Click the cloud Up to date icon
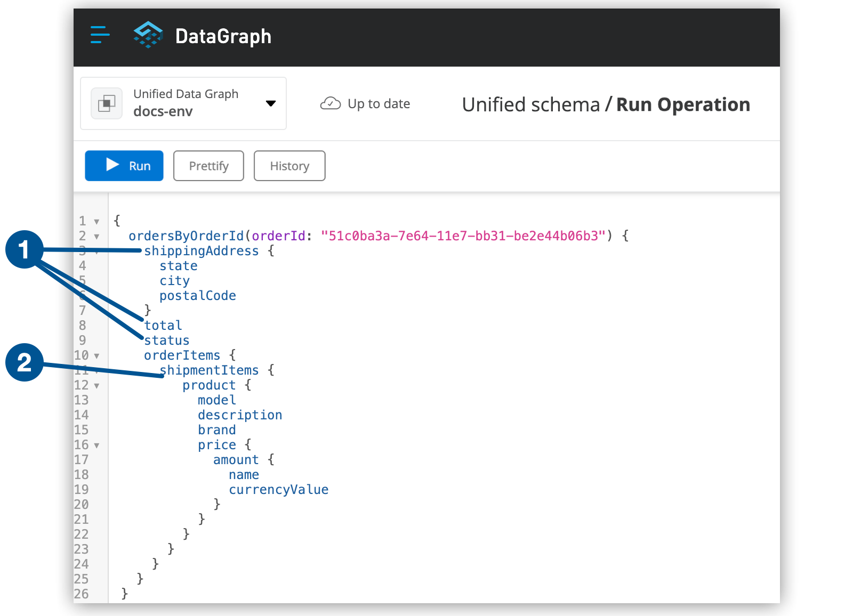 point(331,103)
